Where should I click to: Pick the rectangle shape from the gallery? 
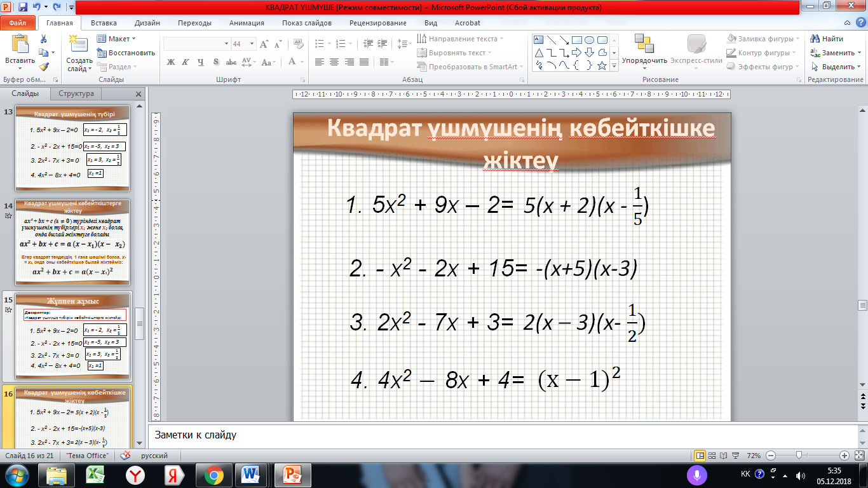tap(577, 39)
